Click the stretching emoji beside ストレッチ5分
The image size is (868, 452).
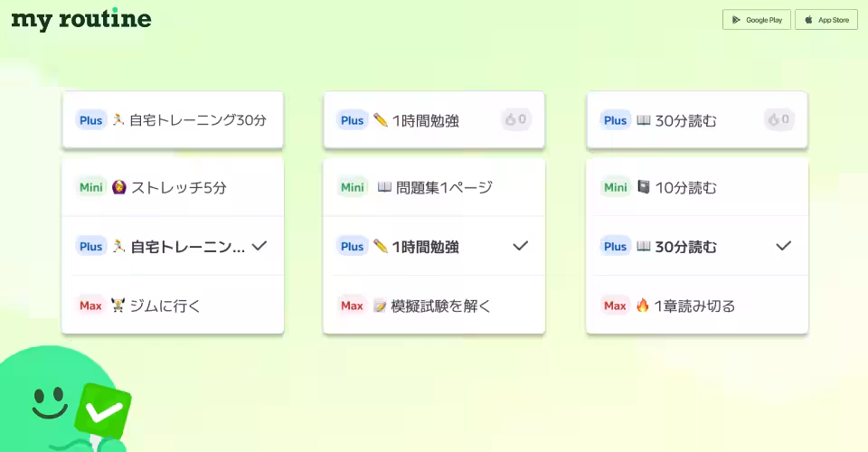(119, 187)
